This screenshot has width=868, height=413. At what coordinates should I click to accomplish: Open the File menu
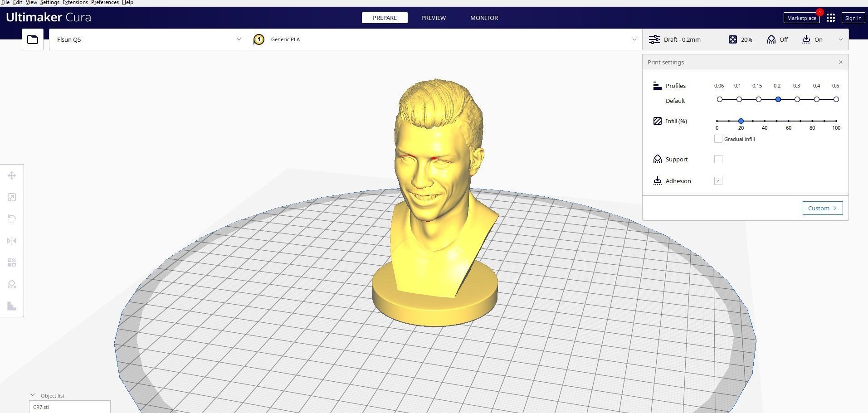pyautogui.click(x=5, y=3)
